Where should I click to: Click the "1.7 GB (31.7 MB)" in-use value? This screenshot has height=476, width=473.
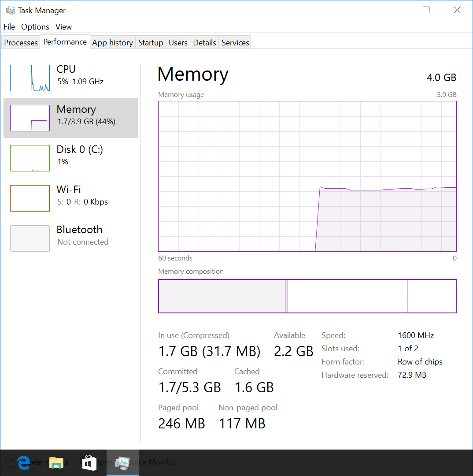tap(209, 351)
